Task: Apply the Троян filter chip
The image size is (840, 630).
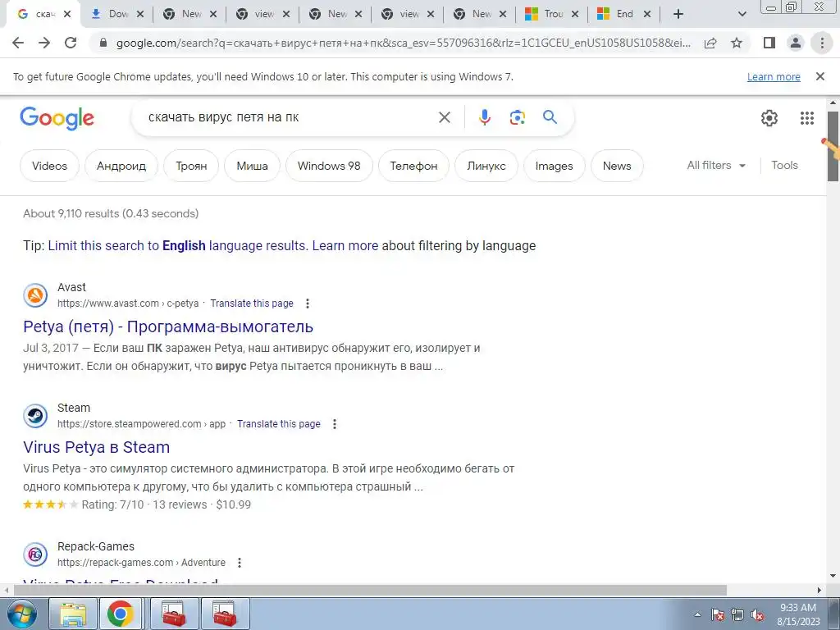Action: [x=191, y=166]
